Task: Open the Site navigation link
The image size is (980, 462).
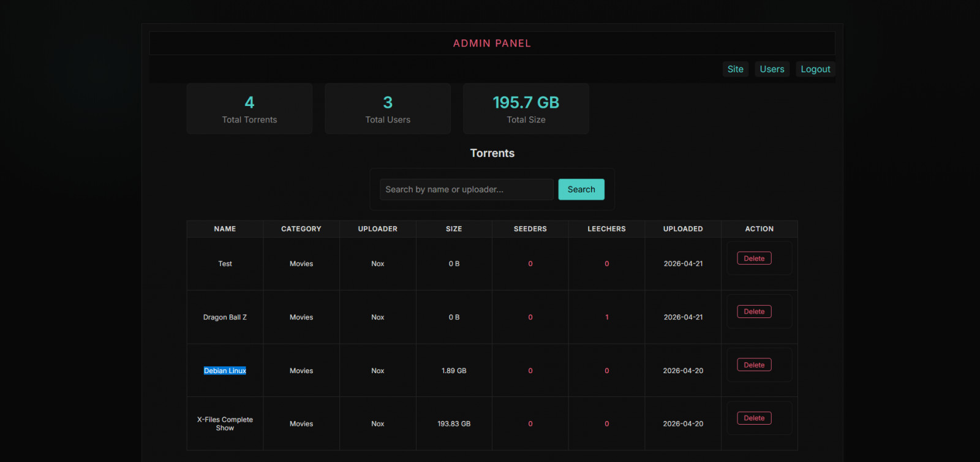Action: [735, 69]
